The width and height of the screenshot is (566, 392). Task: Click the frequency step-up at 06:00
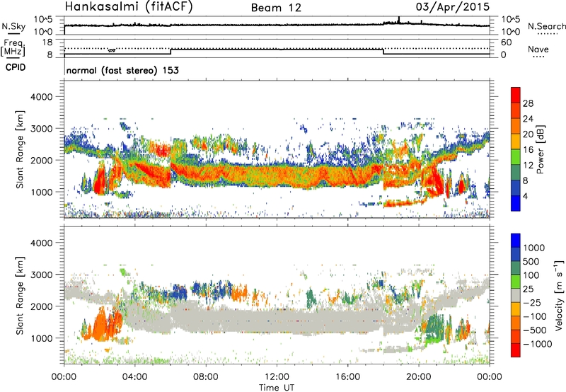pos(171,52)
